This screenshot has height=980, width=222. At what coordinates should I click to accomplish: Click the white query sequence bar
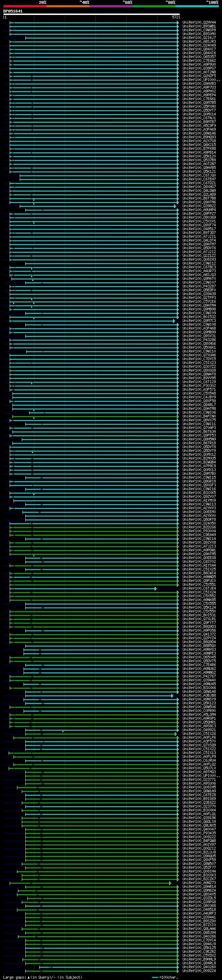coord(92,14)
